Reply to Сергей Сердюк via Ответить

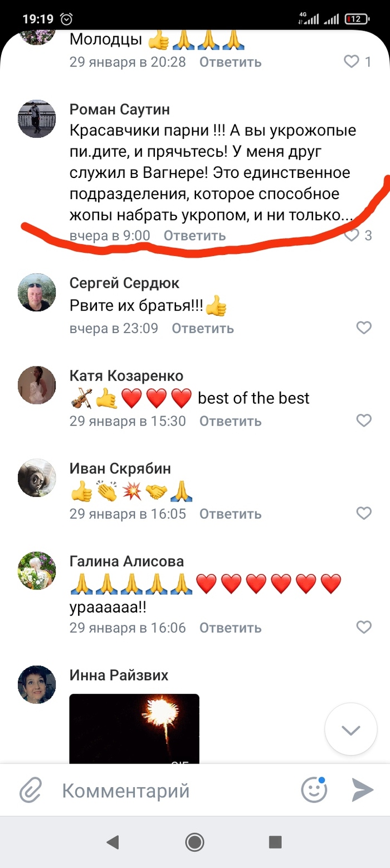203,328
